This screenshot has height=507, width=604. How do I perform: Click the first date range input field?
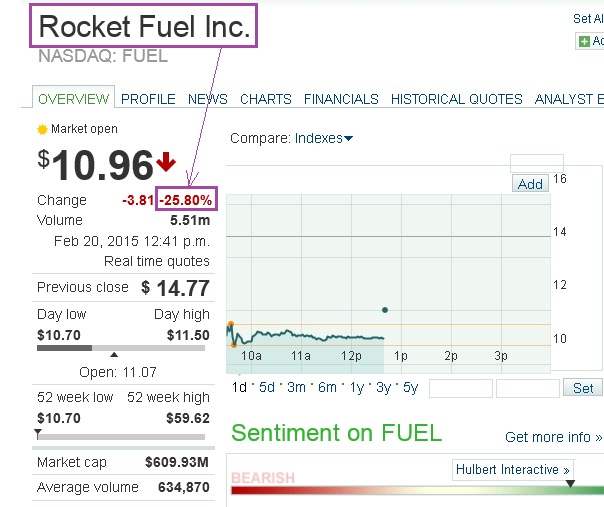tap(460, 388)
